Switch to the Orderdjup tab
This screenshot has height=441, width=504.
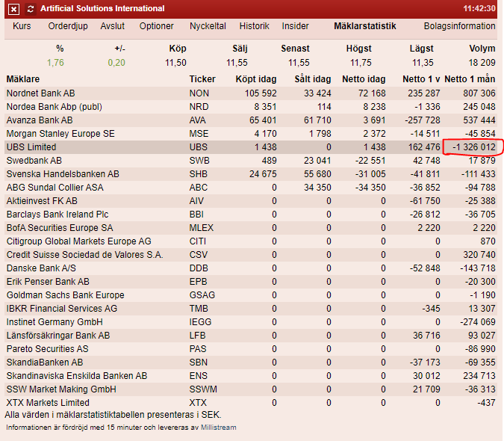click(x=68, y=26)
